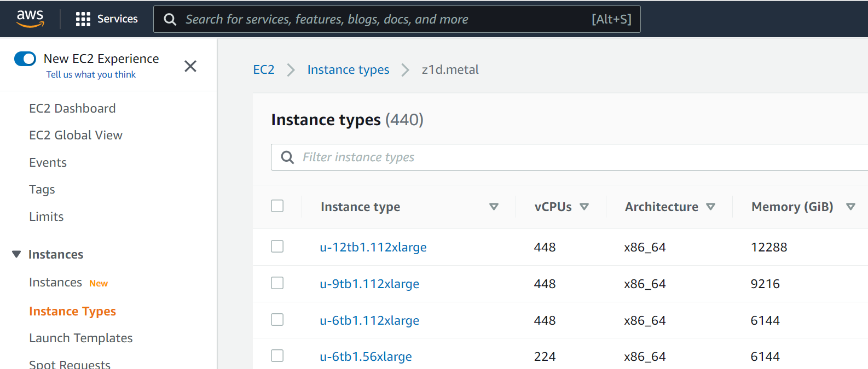The image size is (868, 369).
Task: Open the Services grid menu icon
Action: [x=83, y=19]
